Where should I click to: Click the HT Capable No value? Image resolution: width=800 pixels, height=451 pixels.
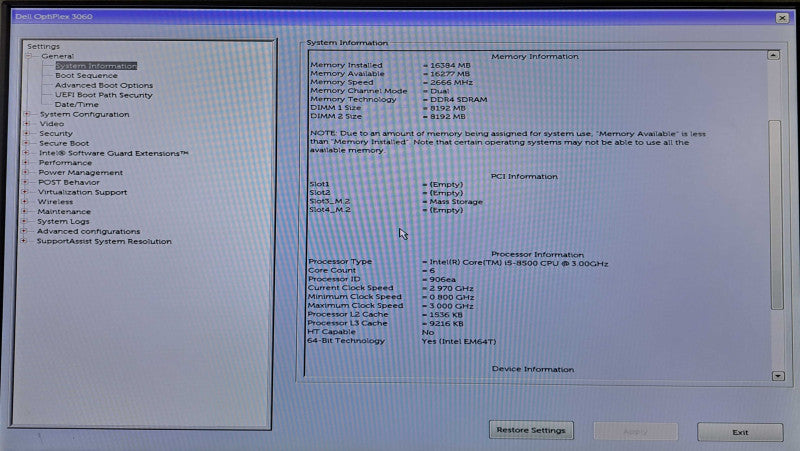tap(428, 332)
